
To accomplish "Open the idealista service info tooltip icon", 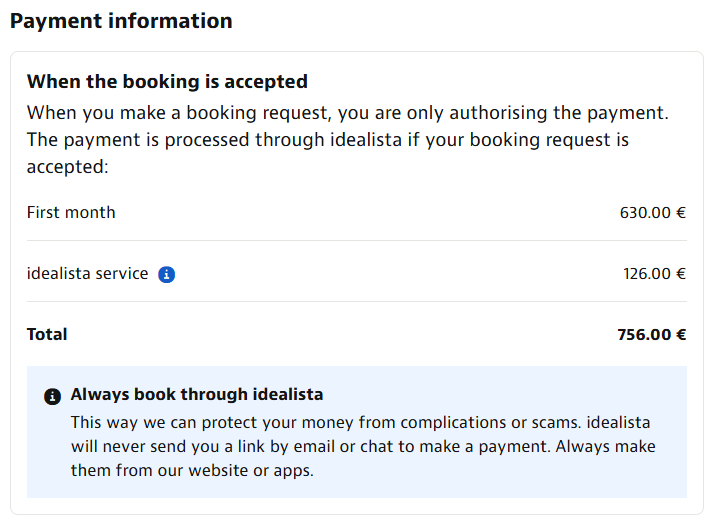I will (166, 275).
